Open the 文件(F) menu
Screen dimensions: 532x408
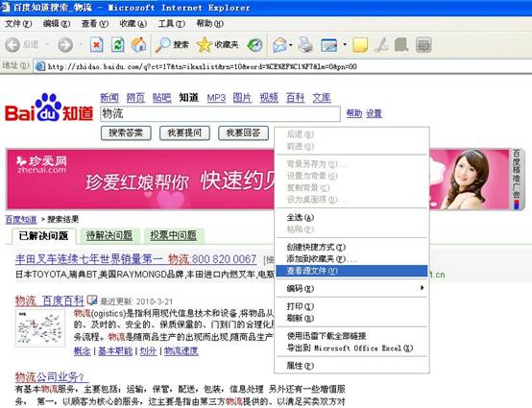[18, 24]
